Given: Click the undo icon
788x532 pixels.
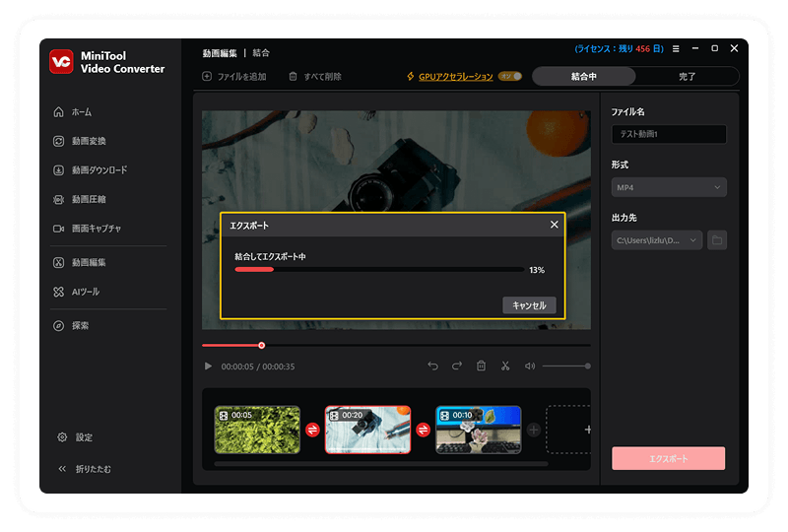Looking at the screenshot, I should pos(432,366).
